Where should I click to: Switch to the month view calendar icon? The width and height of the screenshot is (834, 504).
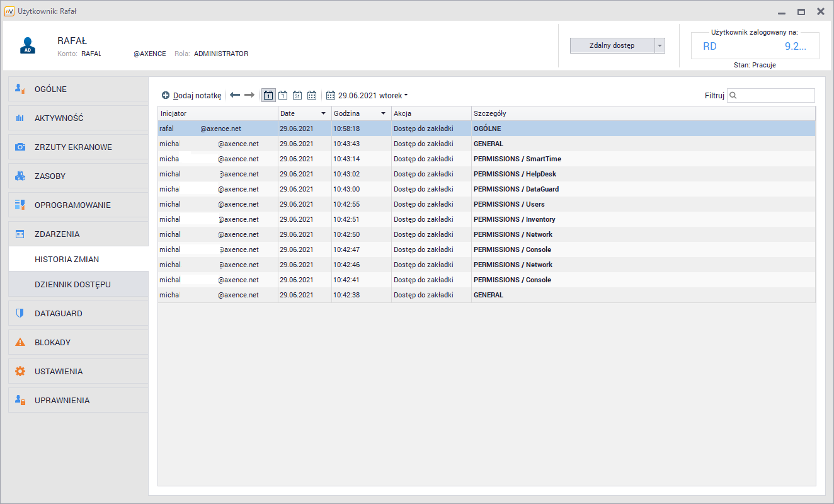(297, 95)
